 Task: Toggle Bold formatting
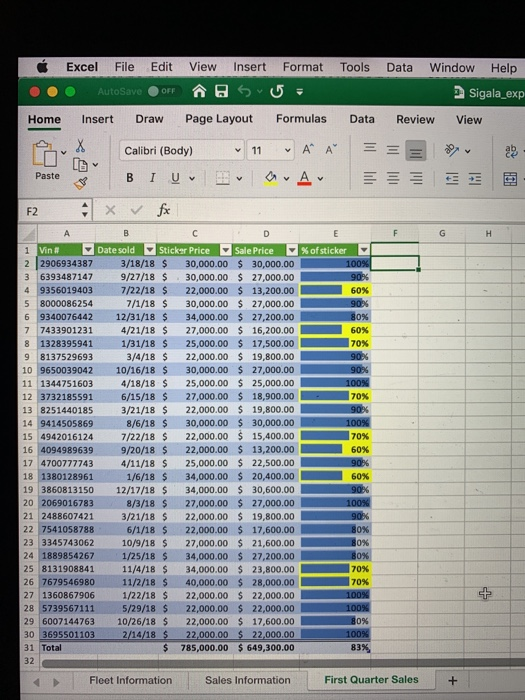(129, 178)
